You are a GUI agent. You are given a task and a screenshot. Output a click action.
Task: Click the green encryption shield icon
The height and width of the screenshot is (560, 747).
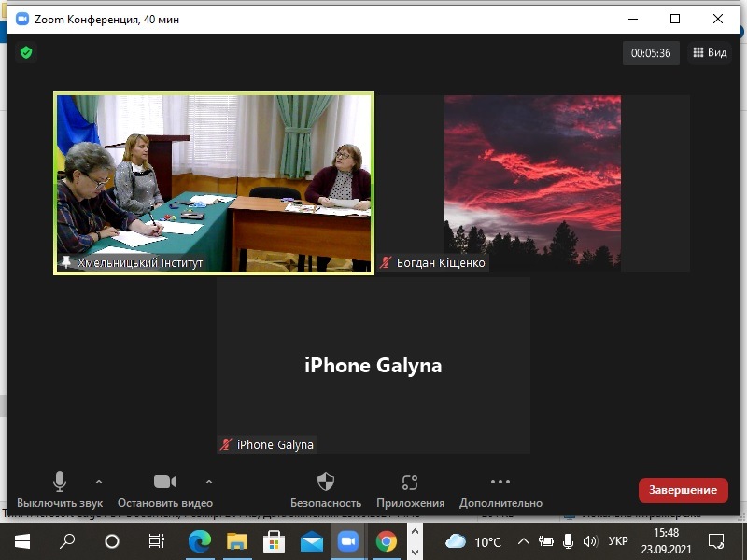tap(26, 53)
